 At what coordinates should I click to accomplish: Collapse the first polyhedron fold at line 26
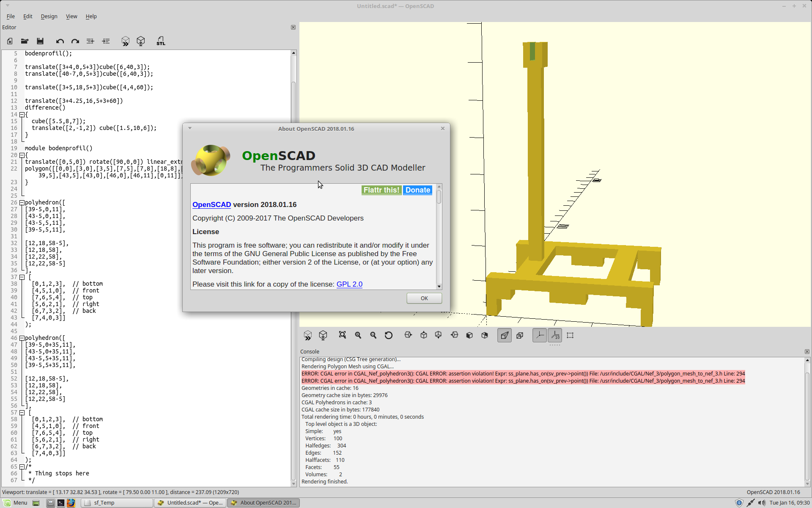pyautogui.click(x=22, y=203)
